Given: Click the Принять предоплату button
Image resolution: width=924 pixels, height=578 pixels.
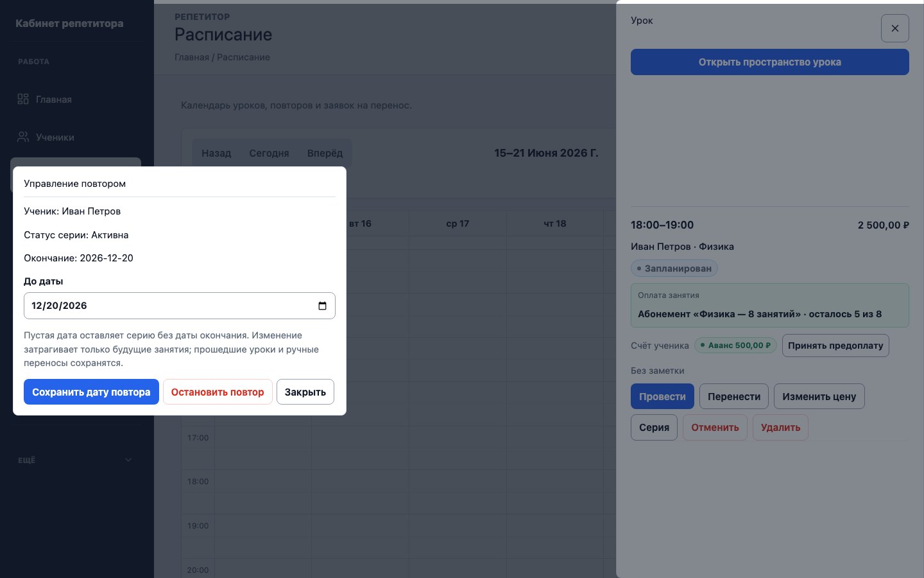Looking at the screenshot, I should 835,346.
